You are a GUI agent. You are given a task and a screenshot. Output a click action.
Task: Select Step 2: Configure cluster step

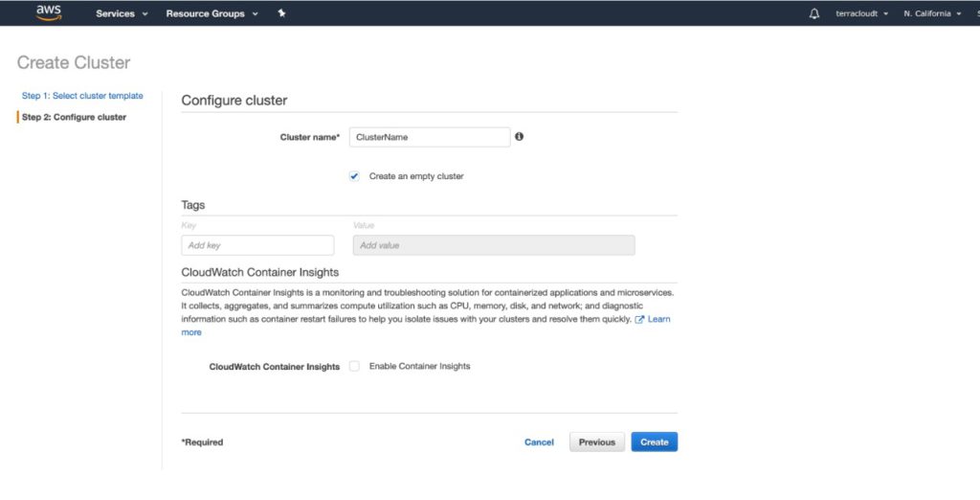tap(74, 117)
